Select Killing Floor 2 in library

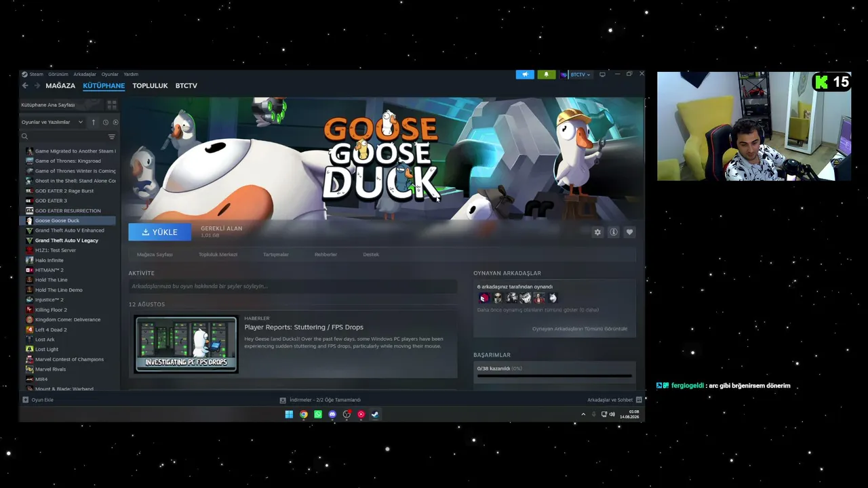[x=51, y=310]
